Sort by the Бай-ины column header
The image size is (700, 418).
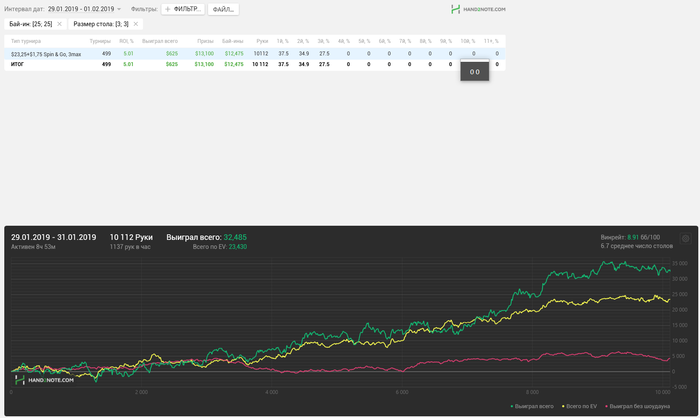[233, 41]
